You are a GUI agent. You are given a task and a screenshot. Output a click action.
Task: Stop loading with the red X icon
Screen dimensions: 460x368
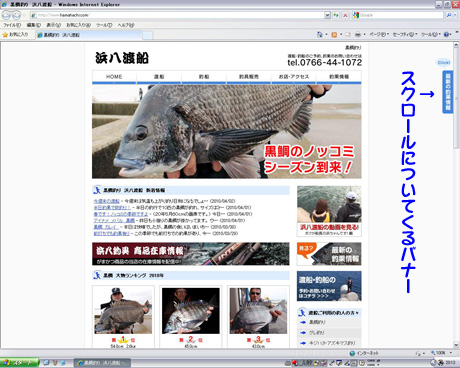(x=345, y=15)
